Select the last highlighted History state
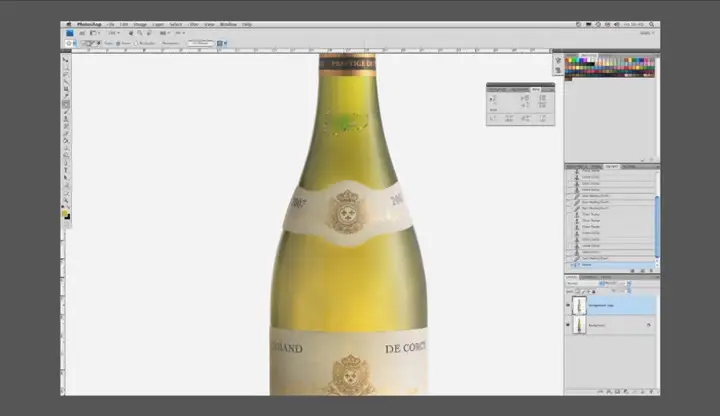This screenshot has width=720, height=416. [x=612, y=264]
